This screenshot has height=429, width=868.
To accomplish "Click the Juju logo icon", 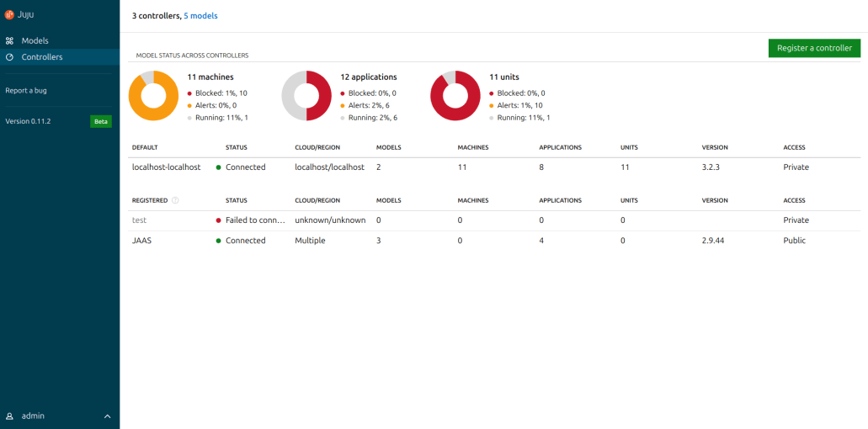I will tap(9, 15).
